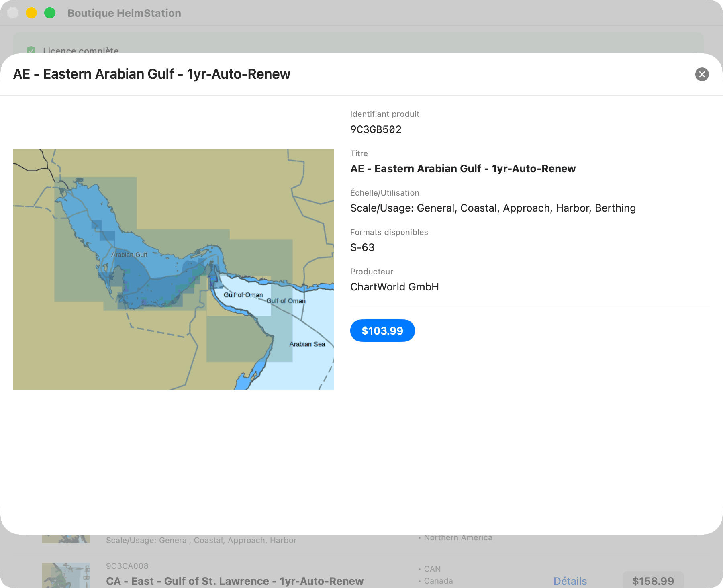Click the Gulf of St. Lawrence thumbnail
The width and height of the screenshot is (723, 588).
(66, 575)
